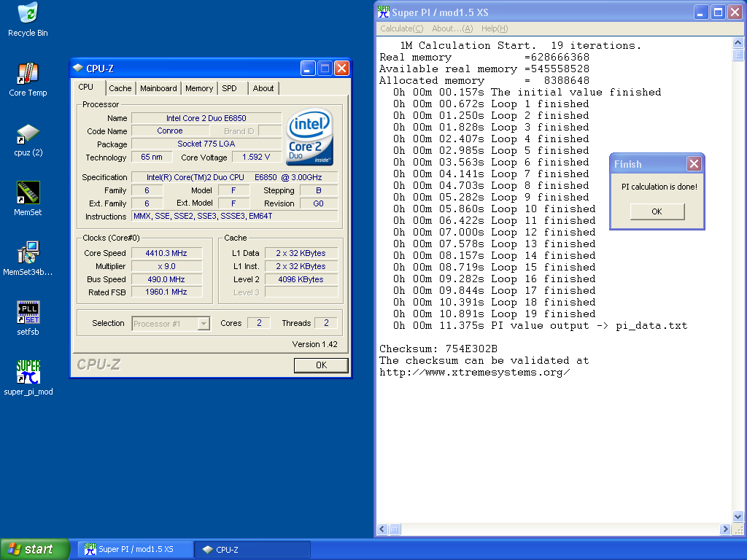Click the Version 1.42 label in CPU-Z
The height and width of the screenshot is (560, 747).
pos(314,344)
